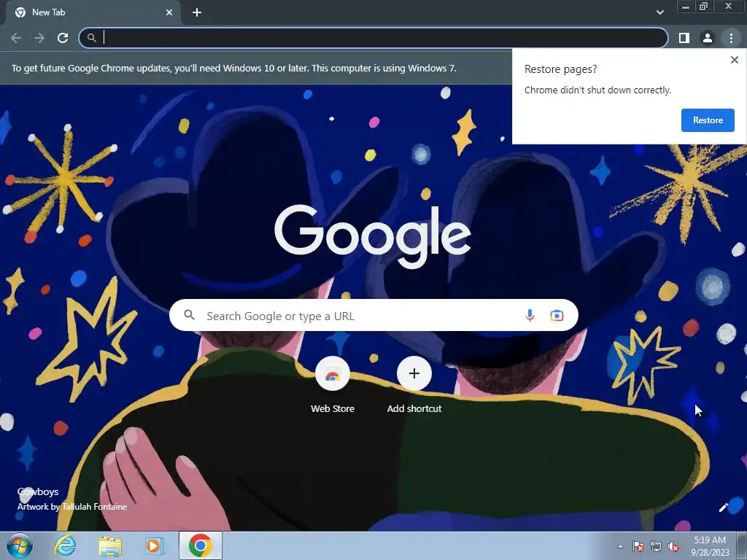Click the magnifier icon in Google search box
Viewport: 747px width, 560px height.
coord(189,315)
